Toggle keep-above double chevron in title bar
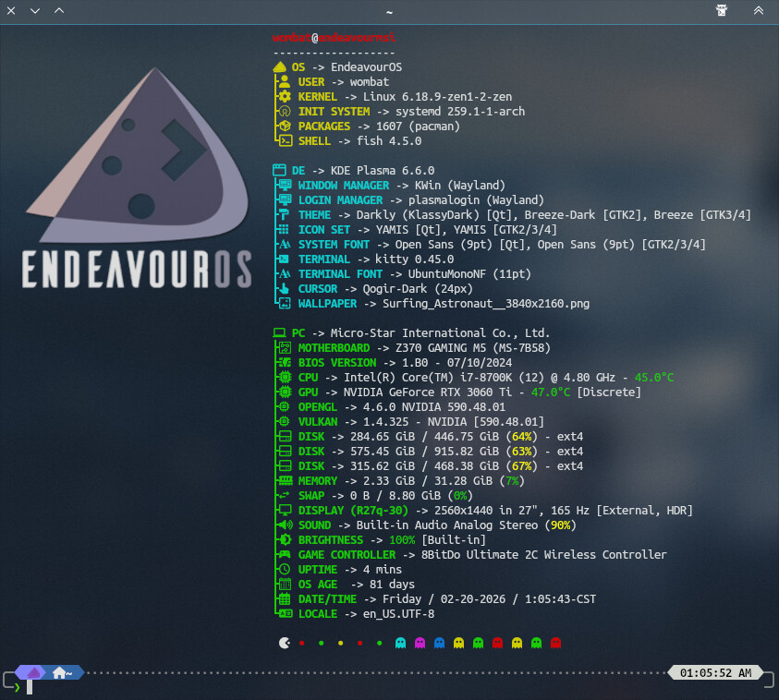This screenshot has height=700, width=779. (758, 11)
